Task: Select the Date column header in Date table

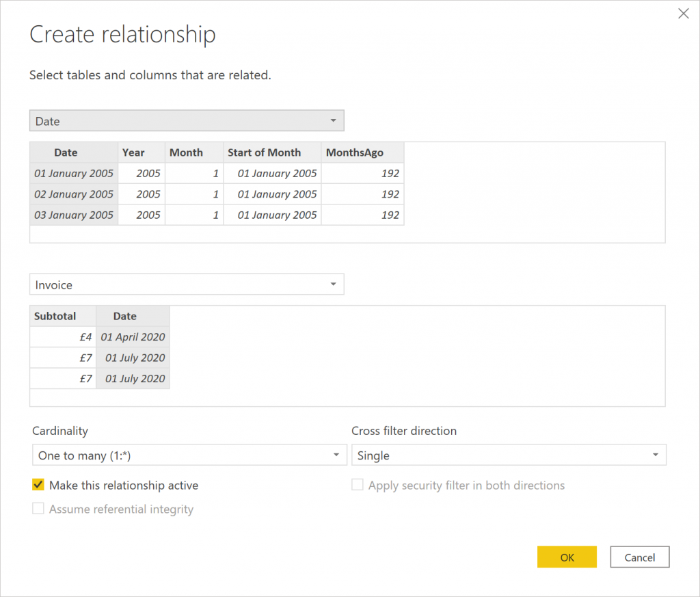Action: tap(74, 152)
